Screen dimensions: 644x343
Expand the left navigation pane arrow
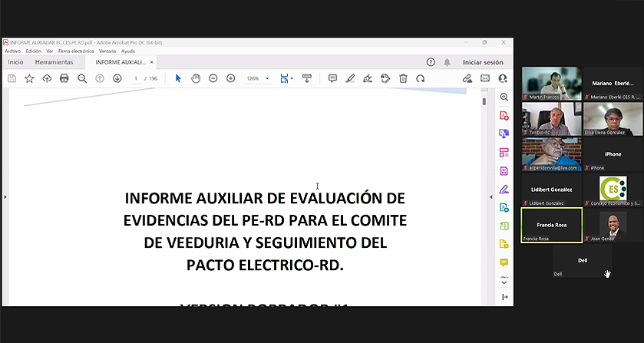click(x=5, y=197)
